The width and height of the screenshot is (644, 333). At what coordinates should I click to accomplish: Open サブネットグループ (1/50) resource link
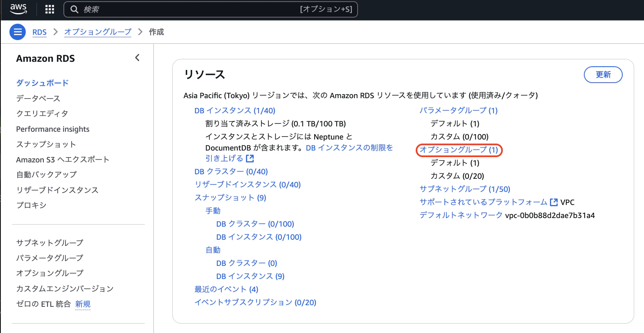(x=465, y=189)
